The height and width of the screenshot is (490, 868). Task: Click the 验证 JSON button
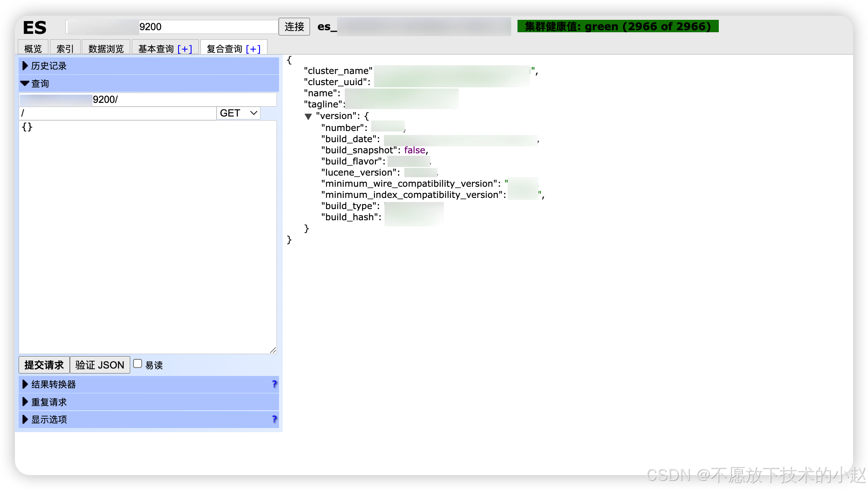click(100, 365)
